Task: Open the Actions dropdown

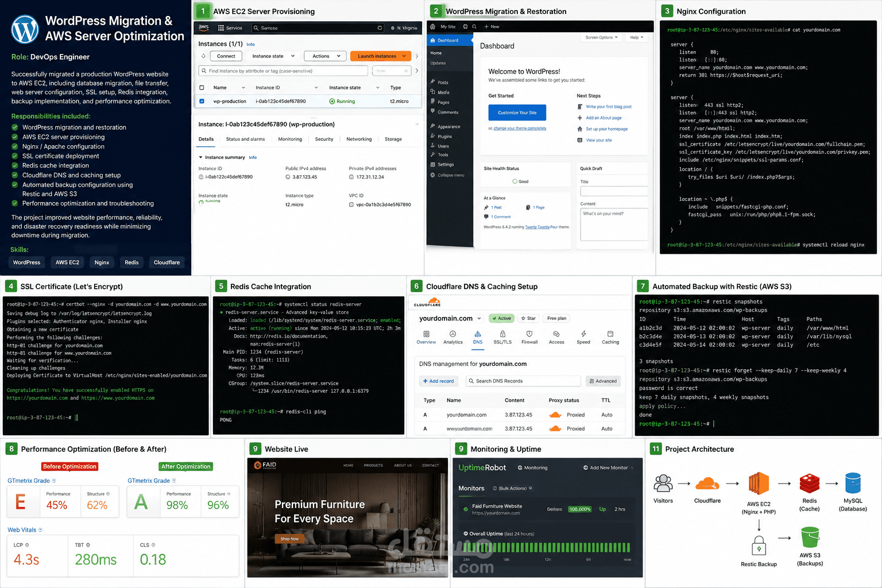Action: (325, 56)
